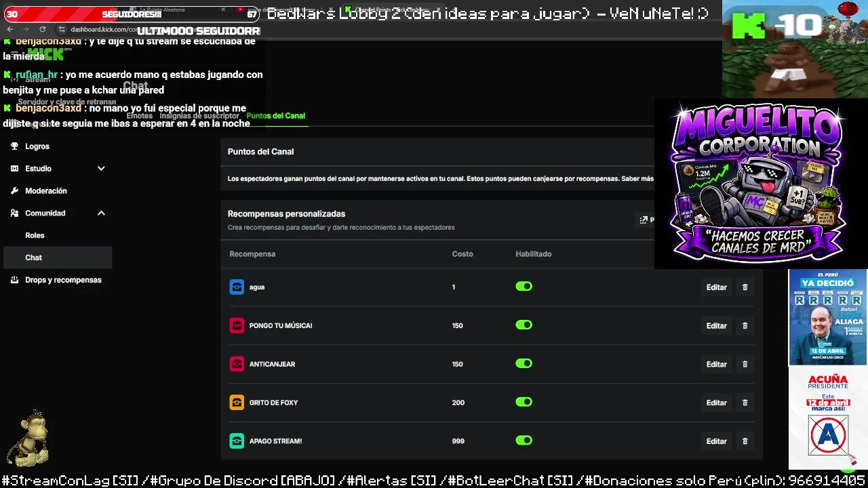Click Editar for GRITO DE FOXY
This screenshot has width=868, height=488.
click(x=716, y=403)
